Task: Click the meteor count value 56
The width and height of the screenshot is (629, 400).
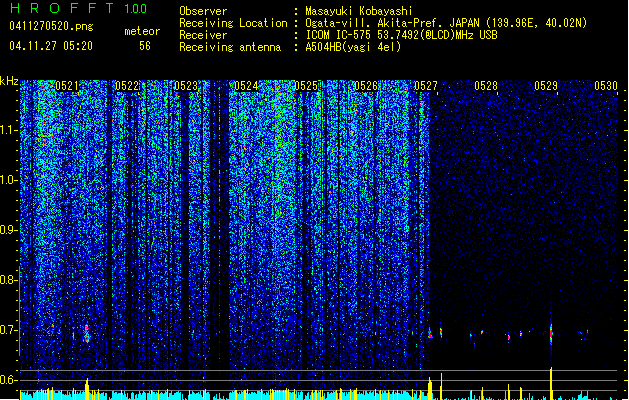Action: click(145, 46)
